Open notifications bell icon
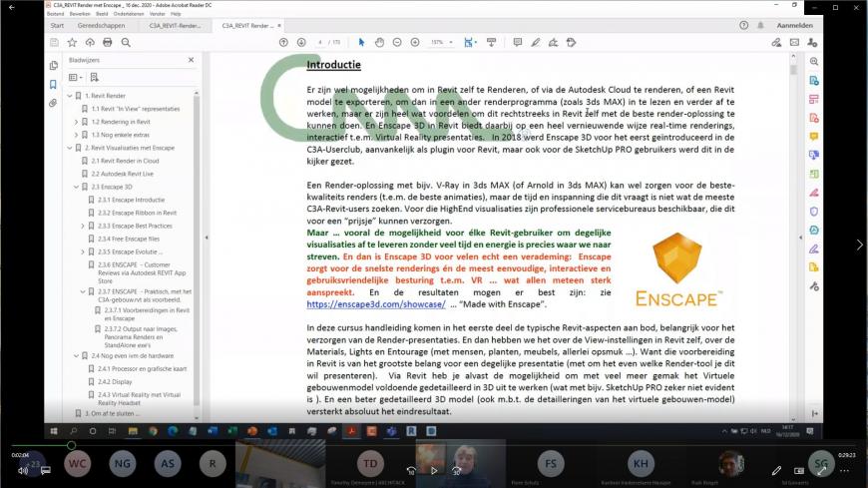 tap(760, 26)
